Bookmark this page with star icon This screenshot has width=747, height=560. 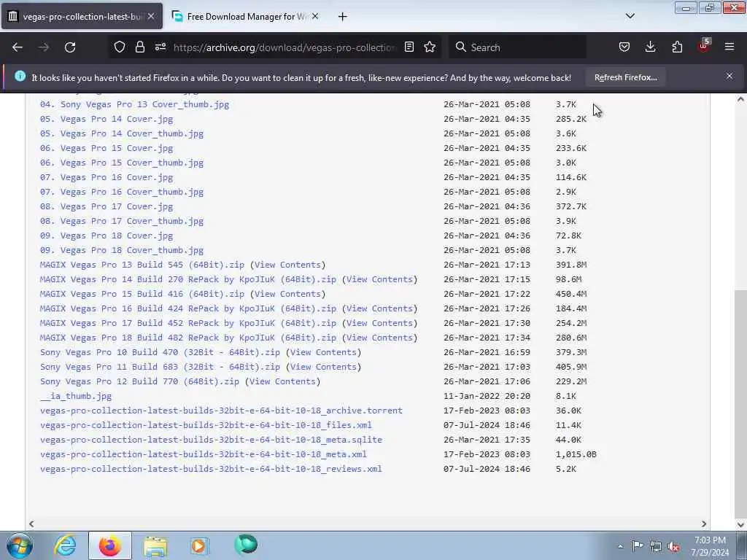coord(430,47)
